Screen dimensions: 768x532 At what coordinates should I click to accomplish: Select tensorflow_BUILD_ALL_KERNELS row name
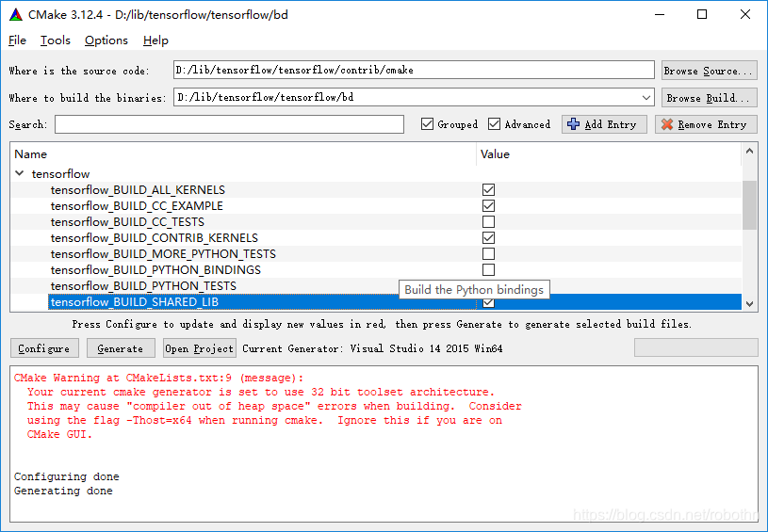(x=138, y=190)
